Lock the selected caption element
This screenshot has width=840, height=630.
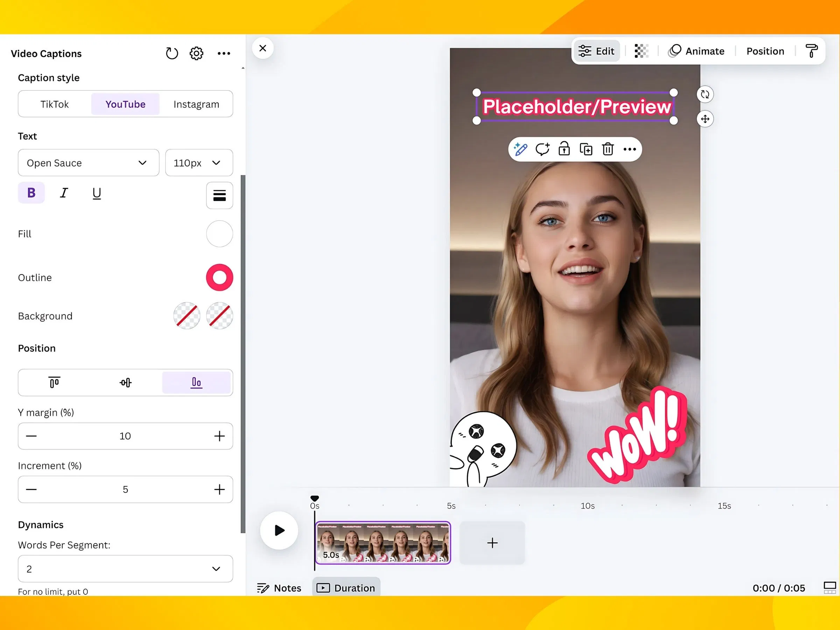coord(564,149)
